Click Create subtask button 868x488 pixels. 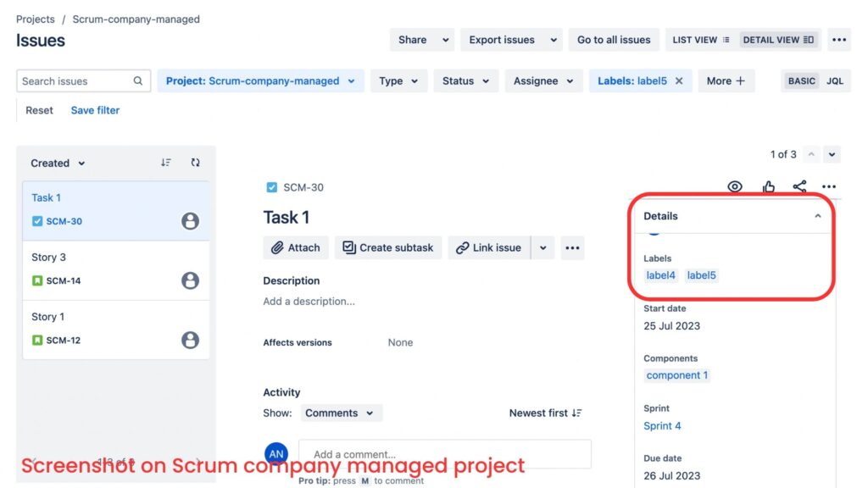coord(388,248)
